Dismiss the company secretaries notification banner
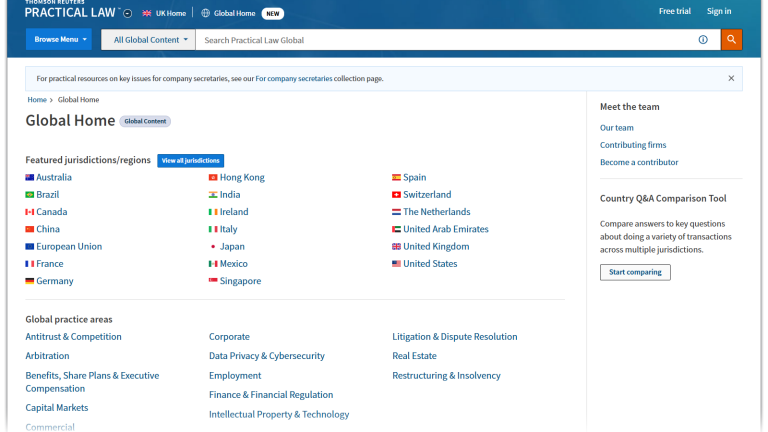768x432 pixels. coord(731,78)
